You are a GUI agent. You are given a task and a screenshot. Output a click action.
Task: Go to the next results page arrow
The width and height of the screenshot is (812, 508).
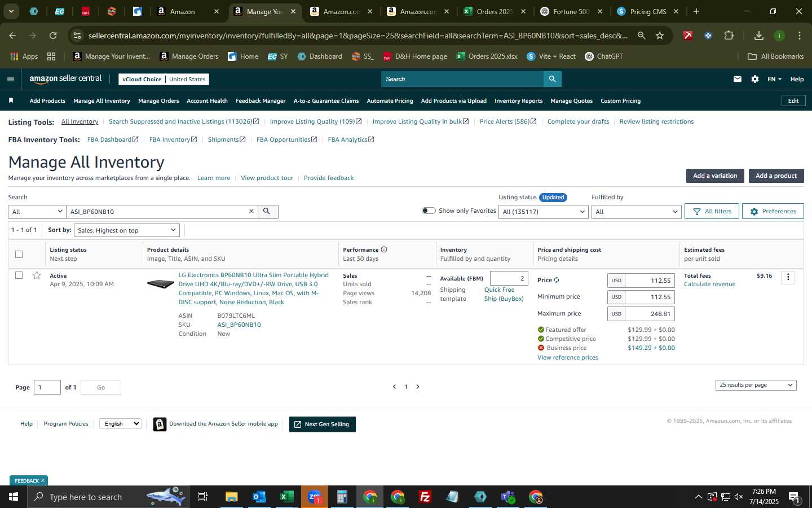point(418,387)
